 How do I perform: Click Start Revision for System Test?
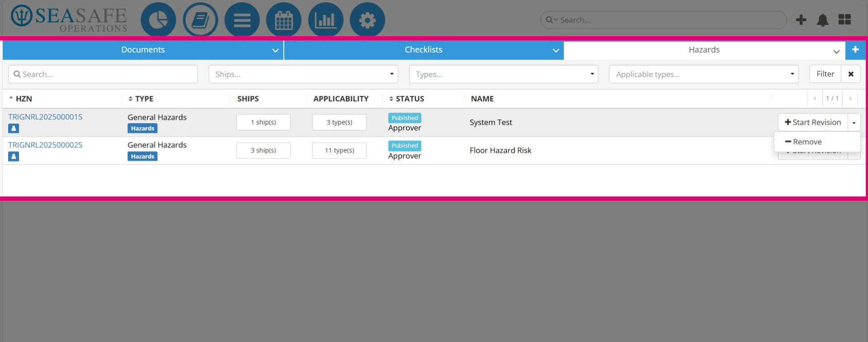[813, 123]
